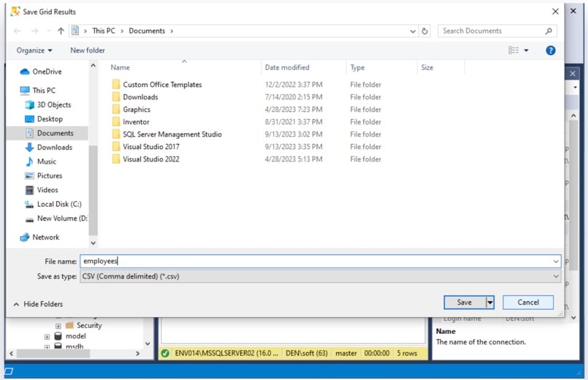This screenshot has height=380, width=588.
Task: Expand the File name history dropdown
Action: [556, 261]
